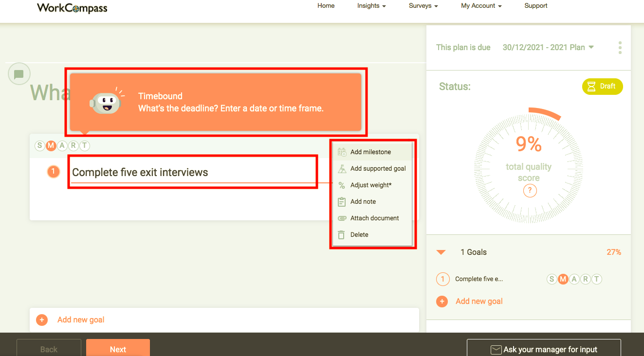Image resolution: width=644 pixels, height=356 pixels.
Task: Click the paperclip icon beside Attach document
Action: 341,218
